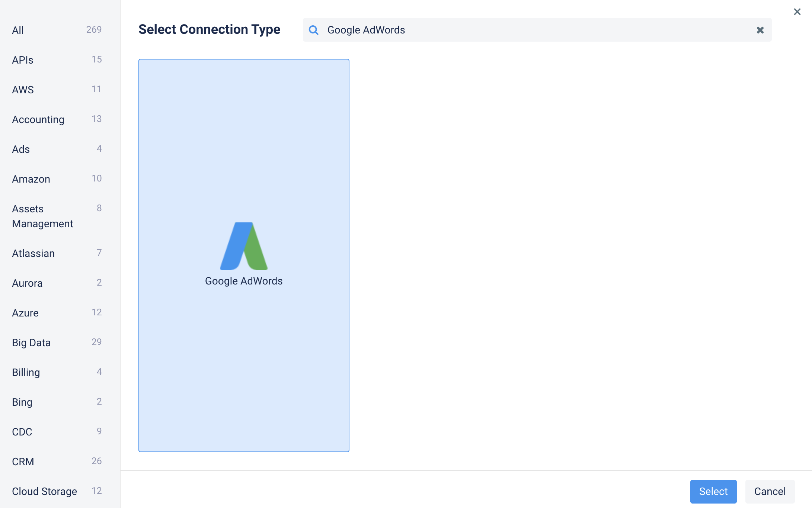The height and width of the screenshot is (508, 812).
Task: Pick the Azure category
Action: pyautogui.click(x=57, y=312)
